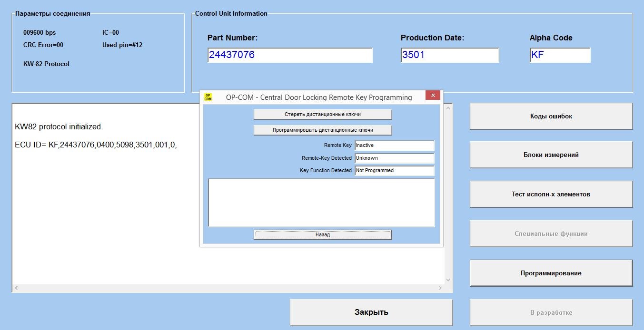Click the empty log box in dialog
The height and width of the screenshot is (330, 644).
tap(322, 203)
